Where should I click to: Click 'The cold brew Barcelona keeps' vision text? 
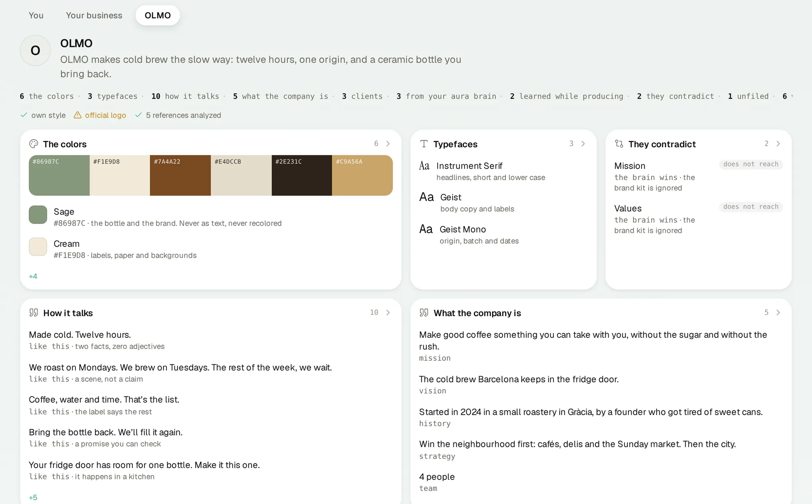coord(519,379)
